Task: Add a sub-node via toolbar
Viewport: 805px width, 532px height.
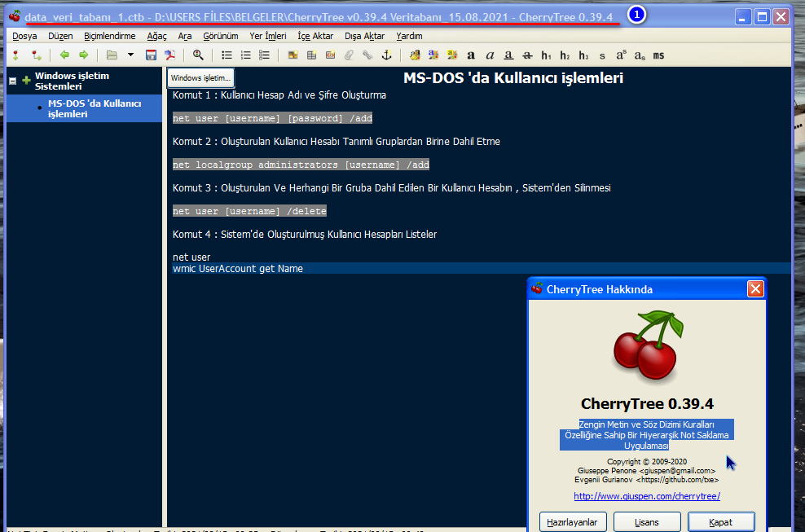Action: tap(36, 55)
